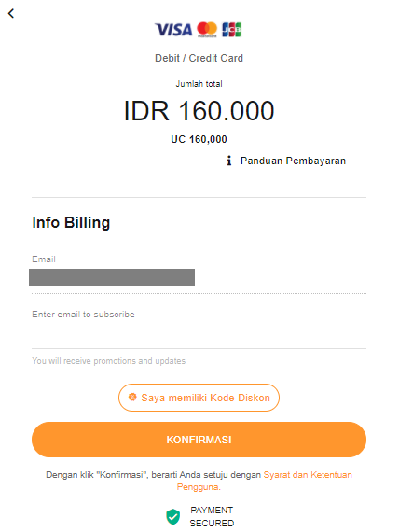Screen dimensions: 399x532
Task: Click the UC 160,000 amount text
Action: pyautogui.click(x=199, y=139)
